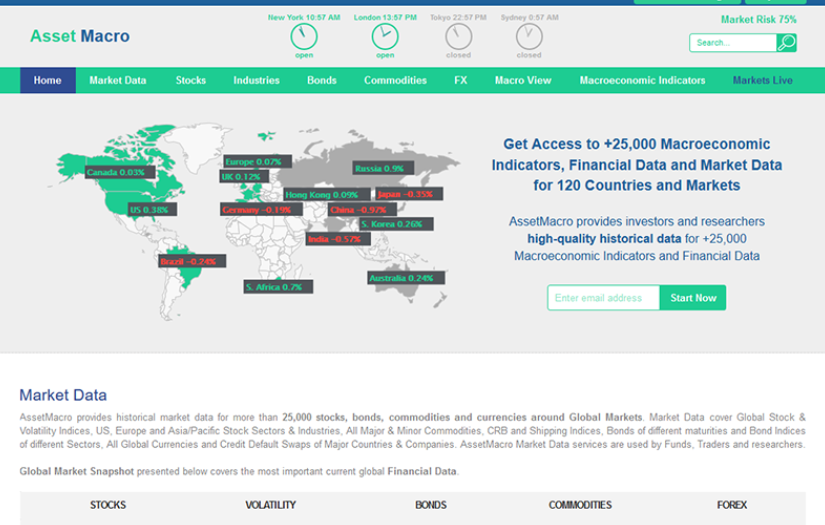Click the India -0.57% map label
The image size is (825, 525).
point(338,239)
